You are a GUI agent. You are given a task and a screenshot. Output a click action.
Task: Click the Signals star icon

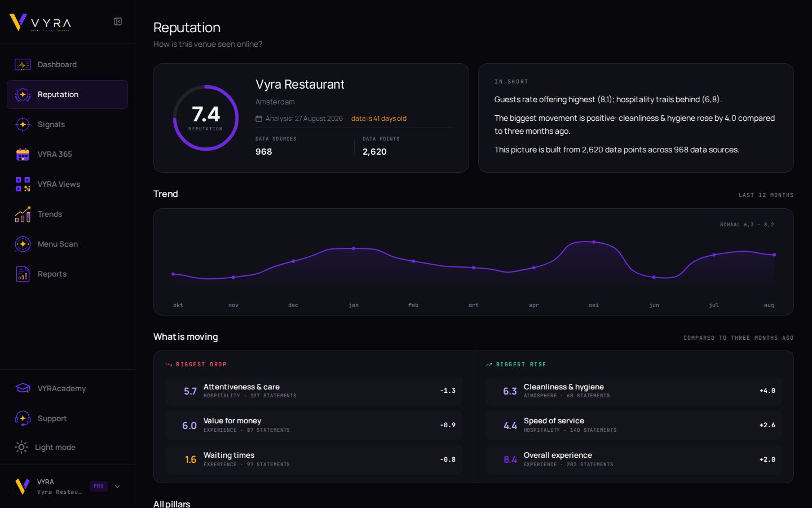(x=23, y=124)
